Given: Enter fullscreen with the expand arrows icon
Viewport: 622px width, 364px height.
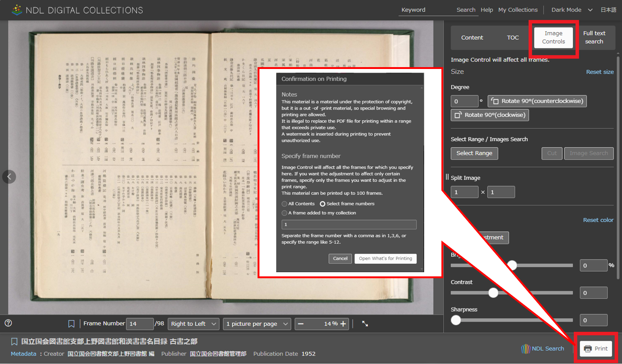Looking at the screenshot, I should point(365,323).
